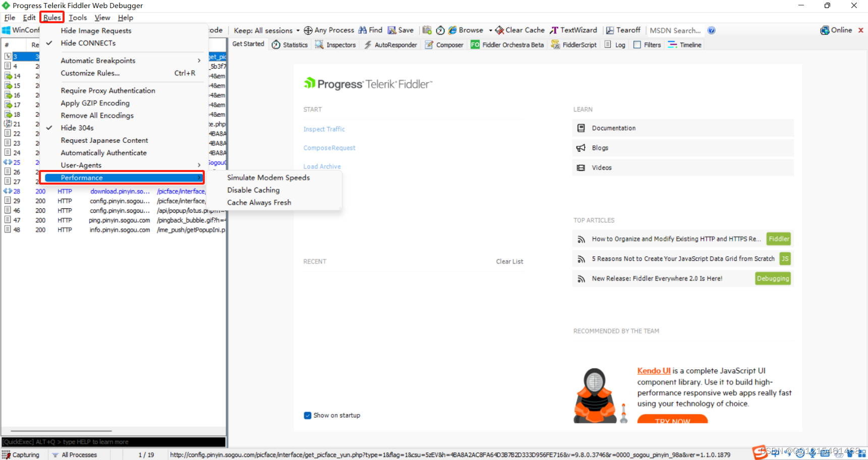Click the Find binoculars icon
The image size is (868, 460).
(363, 30)
